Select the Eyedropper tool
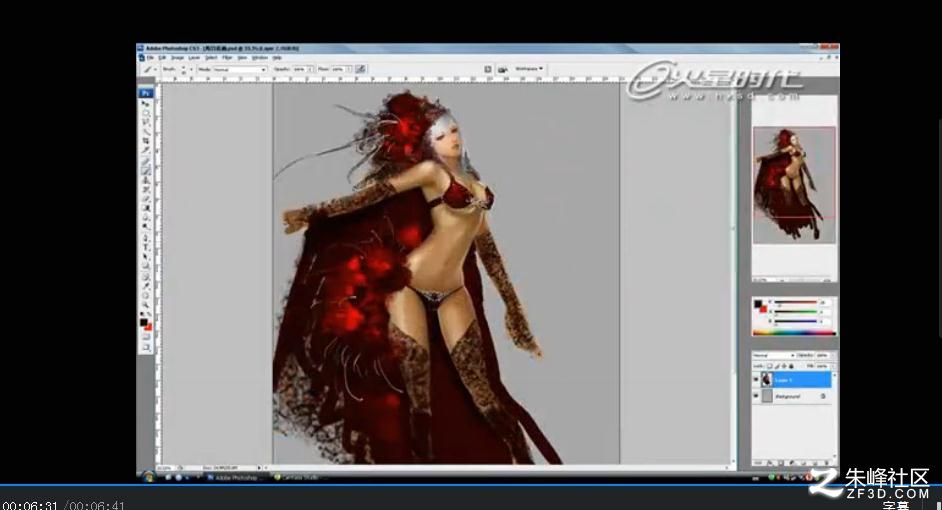This screenshot has height=510, width=942. click(146, 285)
